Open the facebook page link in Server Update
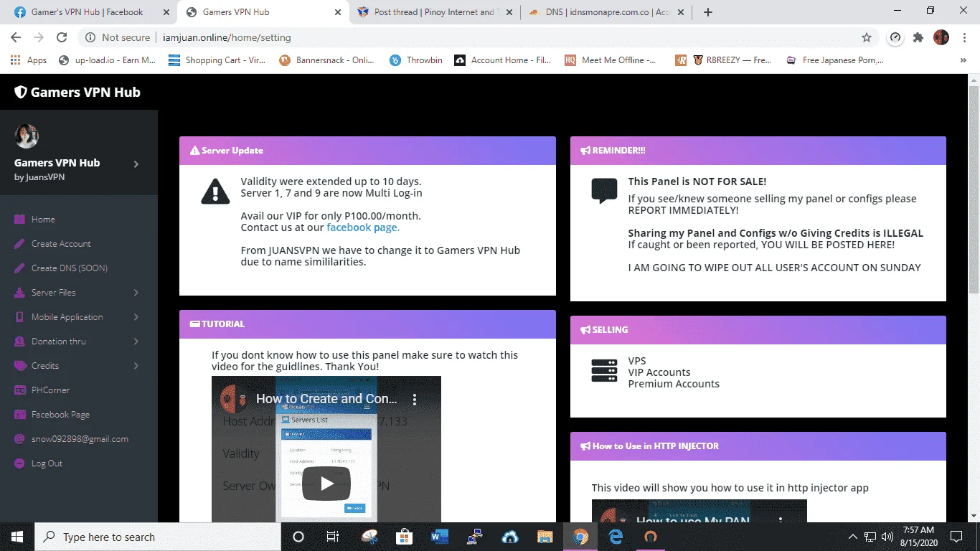This screenshot has width=980, height=551. point(363,227)
